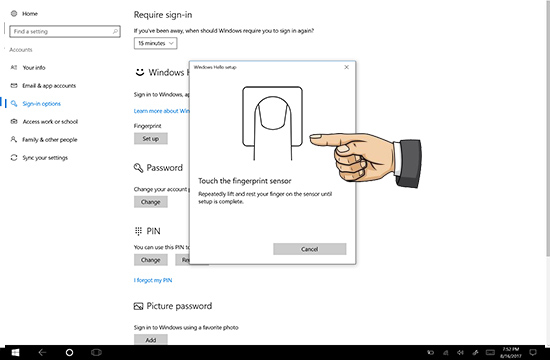Screen dimensions: 550x360
Task: Open Learn more about Windows Hello link
Action: click(x=161, y=111)
